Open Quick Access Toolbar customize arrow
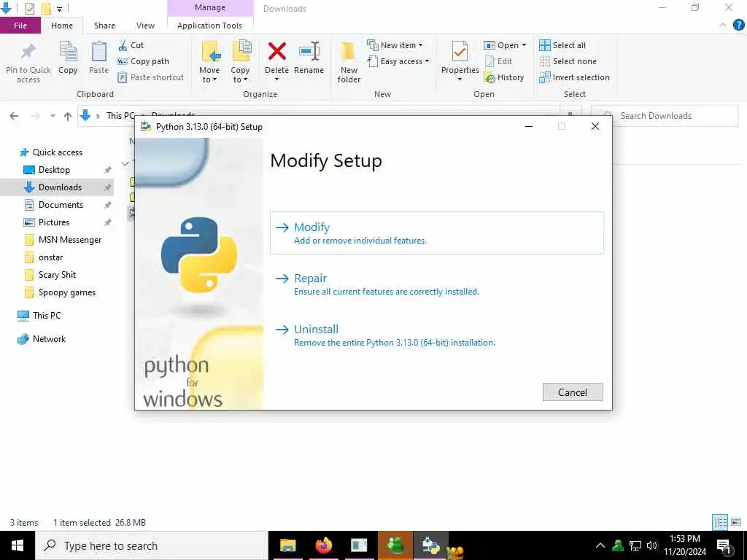747x560 pixels. (60, 9)
